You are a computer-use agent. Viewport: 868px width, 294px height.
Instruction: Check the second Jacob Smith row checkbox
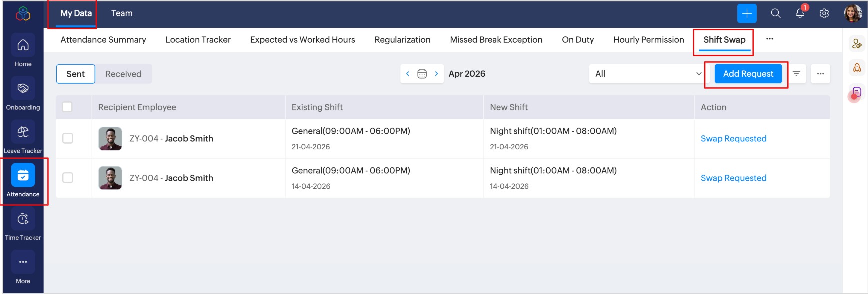pos(68,178)
